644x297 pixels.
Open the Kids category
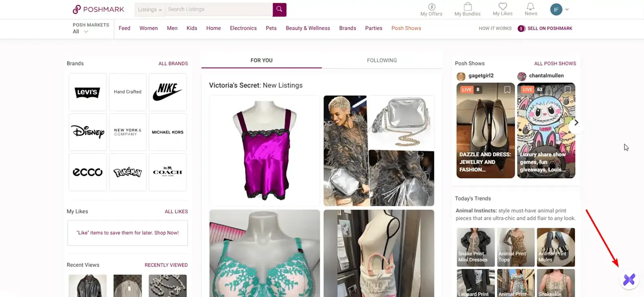192,28
